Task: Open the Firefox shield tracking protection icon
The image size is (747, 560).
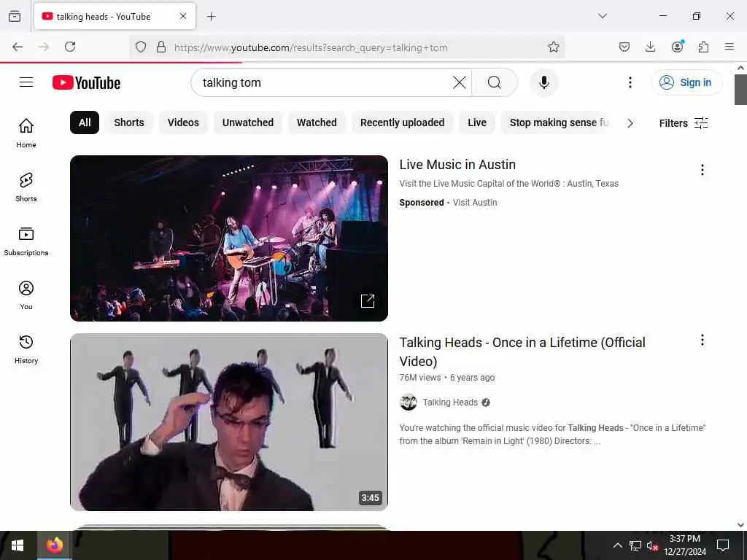Action: 141,47
